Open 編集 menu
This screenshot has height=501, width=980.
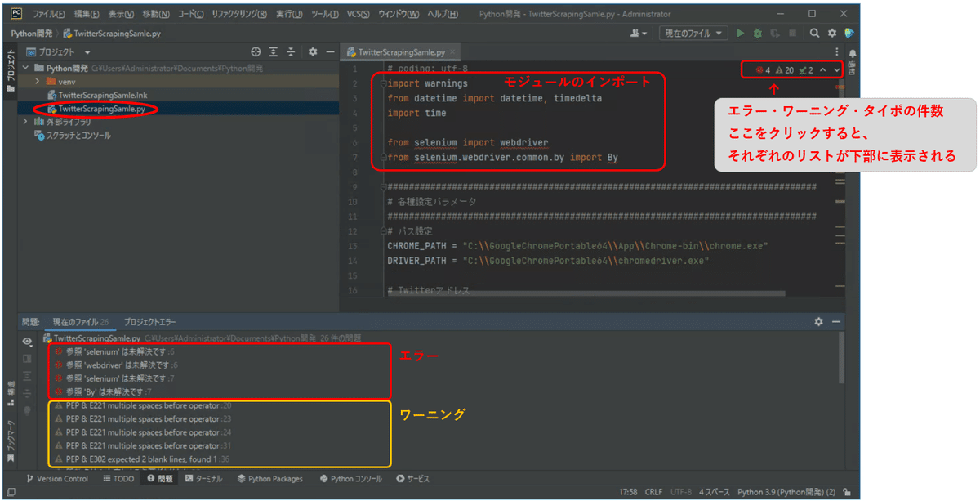tap(87, 14)
